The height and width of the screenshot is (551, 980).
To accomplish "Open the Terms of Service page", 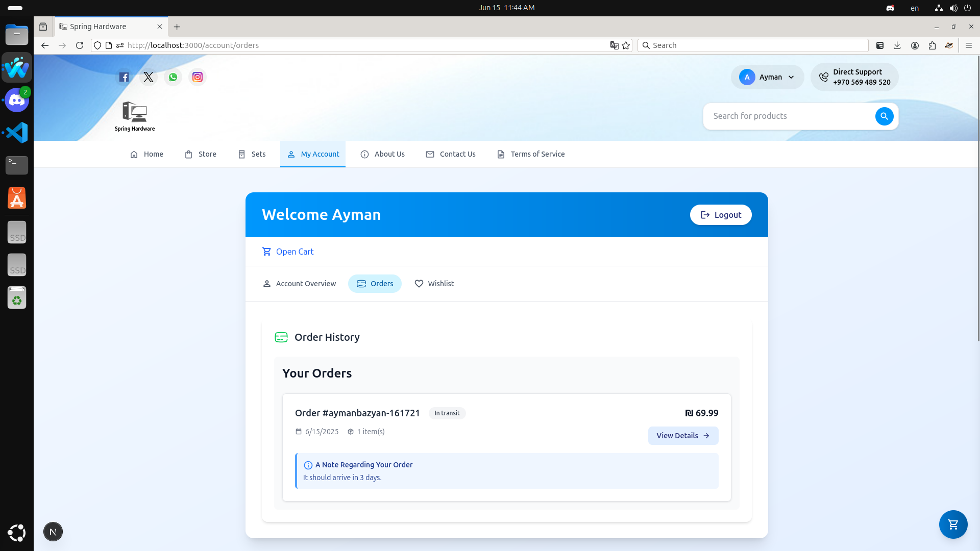I will coord(531,154).
